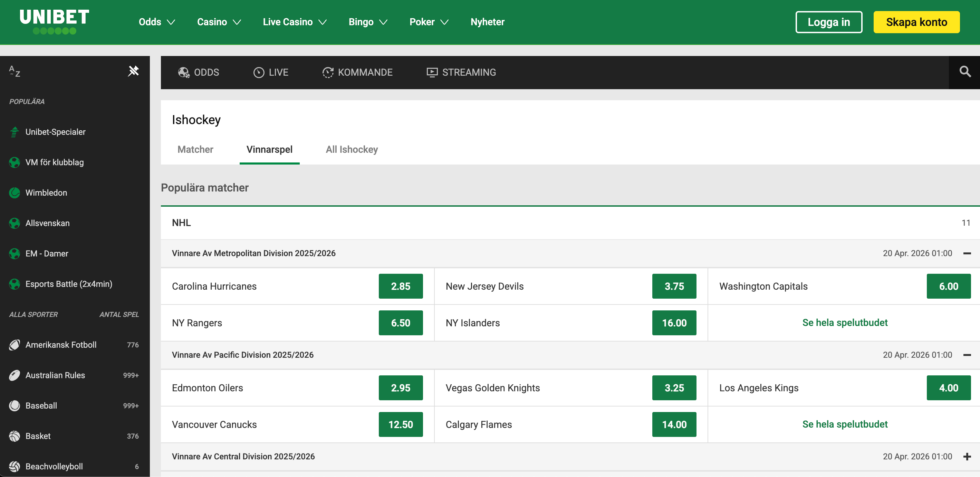Open the Live Casino dropdown menu
Image resolution: width=980 pixels, height=477 pixels.
pyautogui.click(x=295, y=22)
